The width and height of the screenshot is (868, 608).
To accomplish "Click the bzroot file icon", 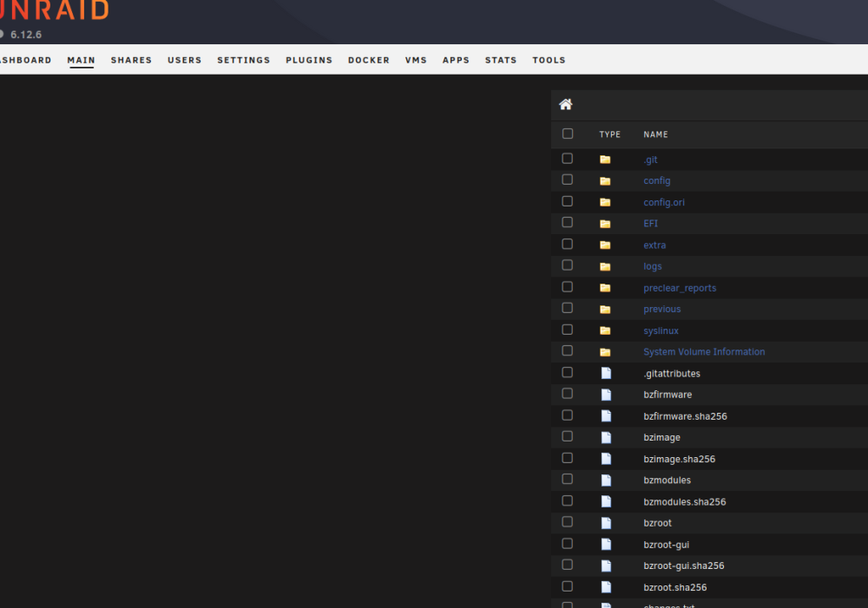I will [x=606, y=523].
